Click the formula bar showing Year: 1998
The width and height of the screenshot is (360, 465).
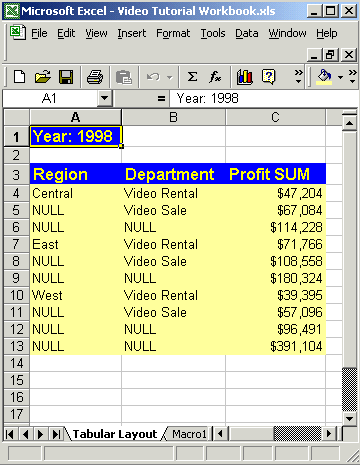[x=263, y=99]
